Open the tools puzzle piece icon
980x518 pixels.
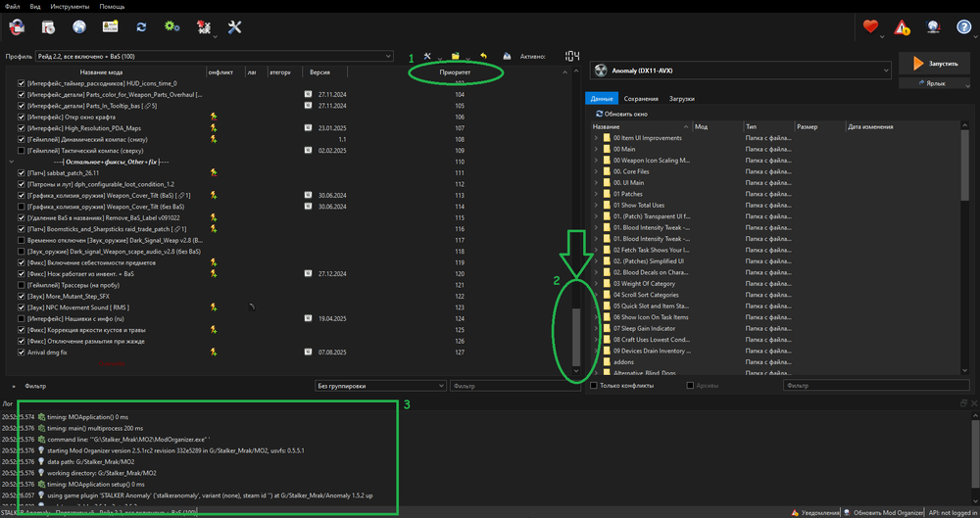[x=204, y=26]
